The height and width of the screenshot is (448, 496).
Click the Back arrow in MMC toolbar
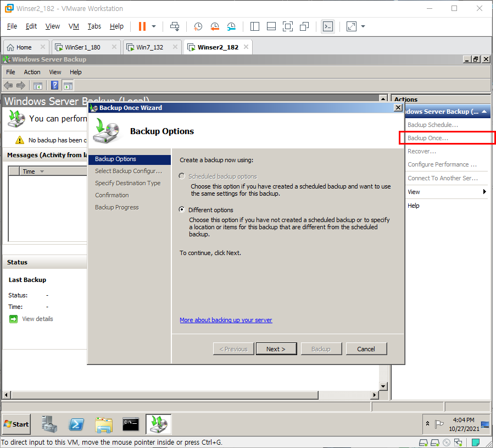click(x=8, y=85)
